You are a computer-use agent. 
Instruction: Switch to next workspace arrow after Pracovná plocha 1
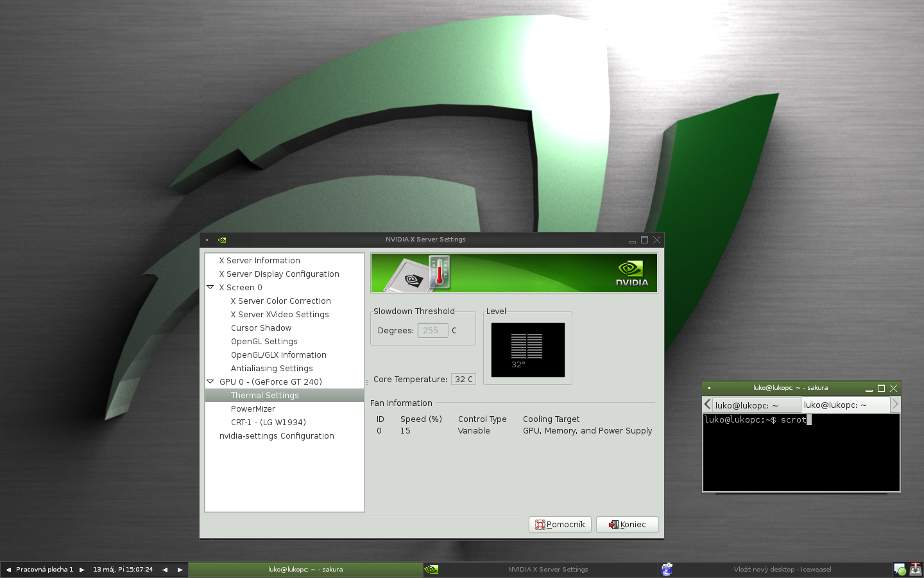(x=82, y=570)
